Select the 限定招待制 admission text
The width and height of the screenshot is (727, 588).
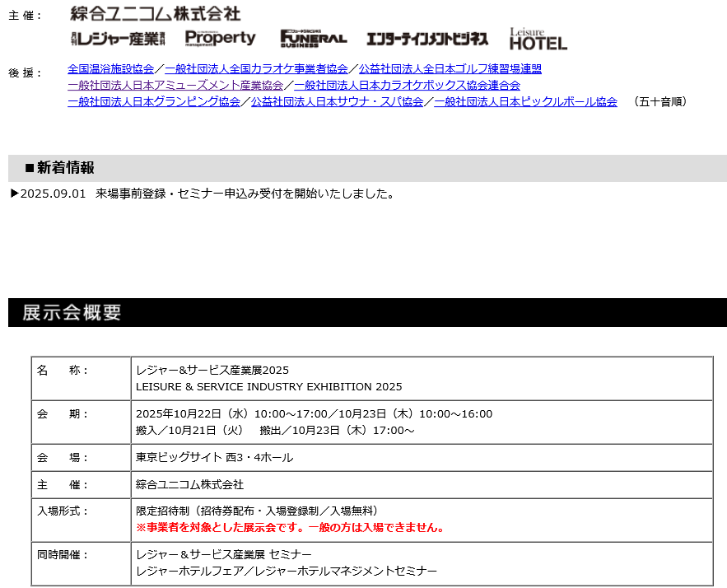coord(259,511)
